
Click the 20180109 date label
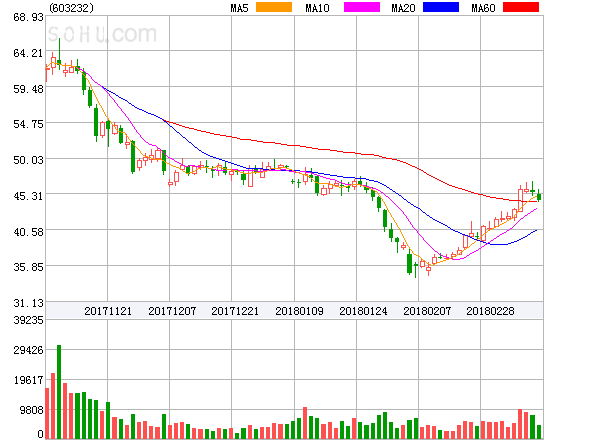pyautogui.click(x=299, y=311)
